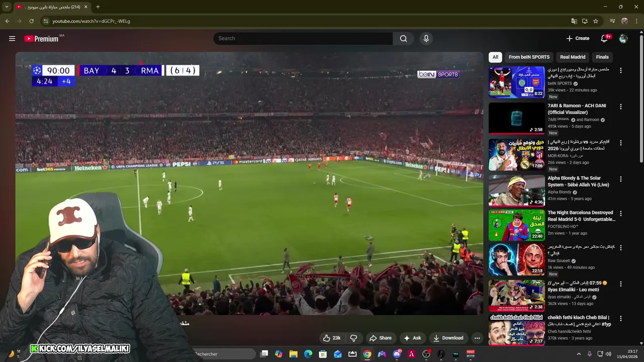This screenshot has height=362, width=644.
Task: Open options for beIN SPORTS Arsenal video
Action: click(x=620, y=70)
